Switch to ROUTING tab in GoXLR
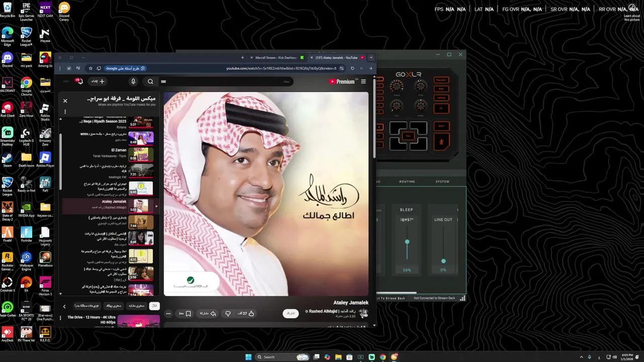The width and height of the screenshot is (644, 362). click(407, 182)
